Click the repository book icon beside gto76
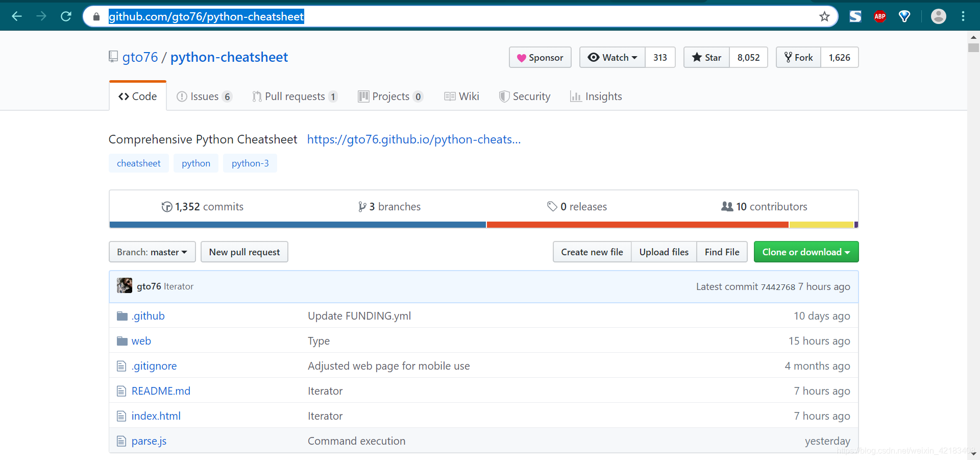 (113, 57)
